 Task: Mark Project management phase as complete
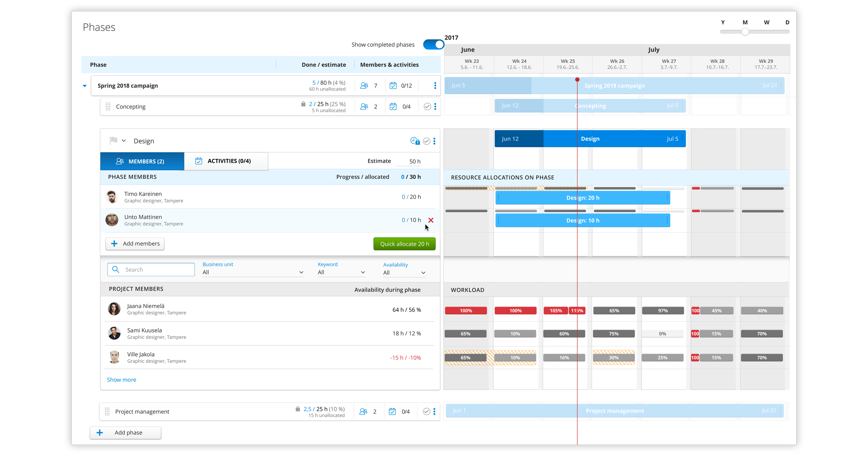point(426,411)
